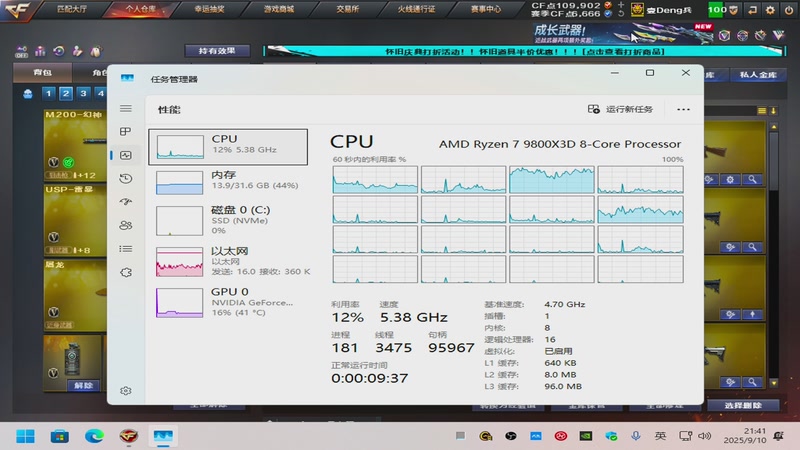The image size is (800, 450).
Task: Click the cyan 怀旧庆典打折活动 promo bar
Action: (x=524, y=51)
